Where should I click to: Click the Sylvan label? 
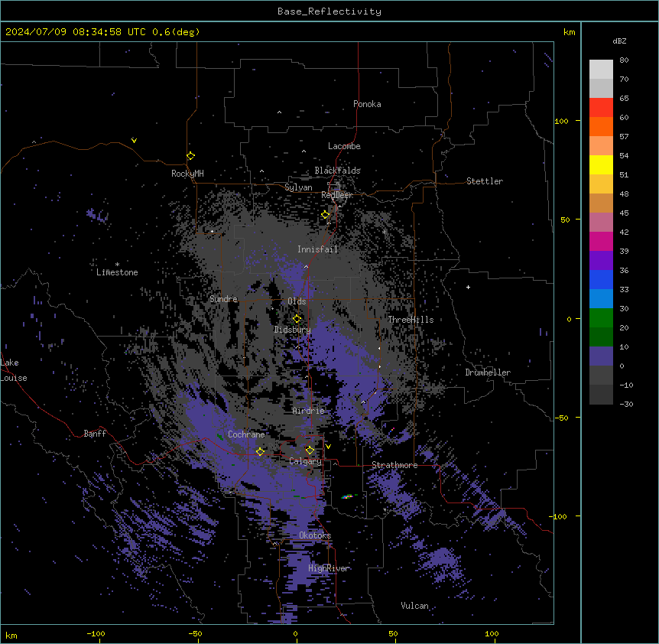pos(298,187)
